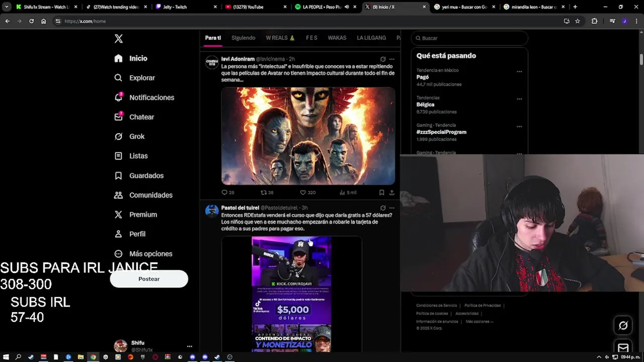
Task: Click the Buscar search field
Action: [469, 38]
